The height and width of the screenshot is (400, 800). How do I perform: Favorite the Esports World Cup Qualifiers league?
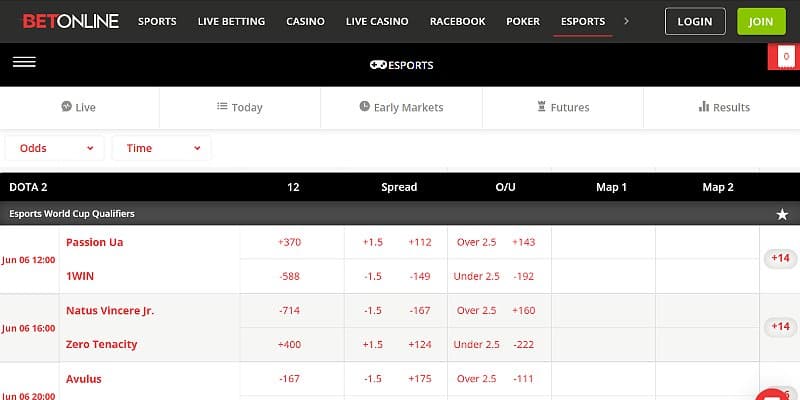[x=782, y=214]
